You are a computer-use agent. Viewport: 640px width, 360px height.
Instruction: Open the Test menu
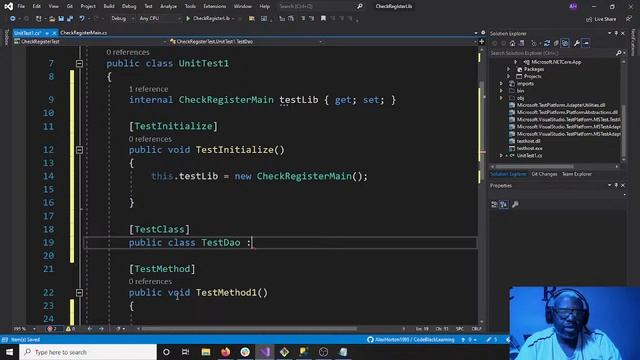pos(148,7)
